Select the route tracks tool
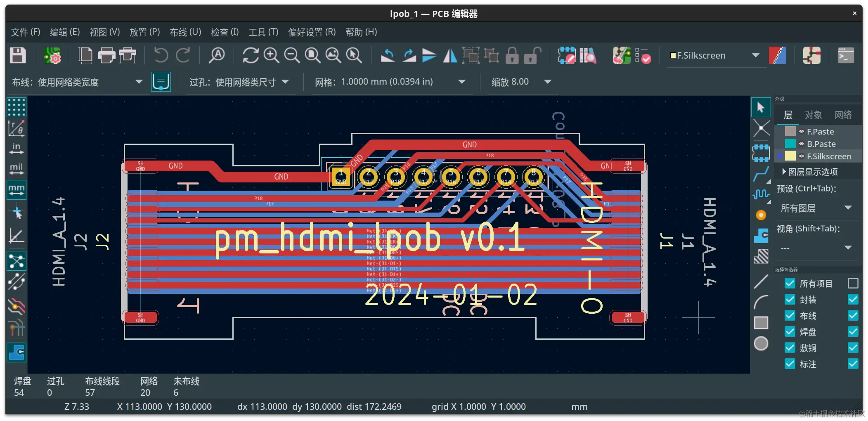 (762, 175)
